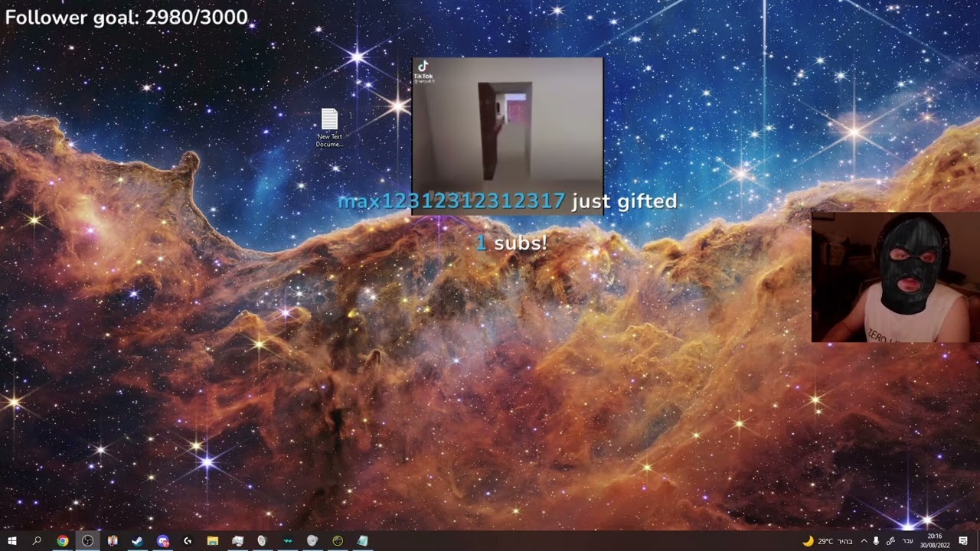Open the clock and calendar at 20:16
980x551 pixels.
[x=934, y=541]
